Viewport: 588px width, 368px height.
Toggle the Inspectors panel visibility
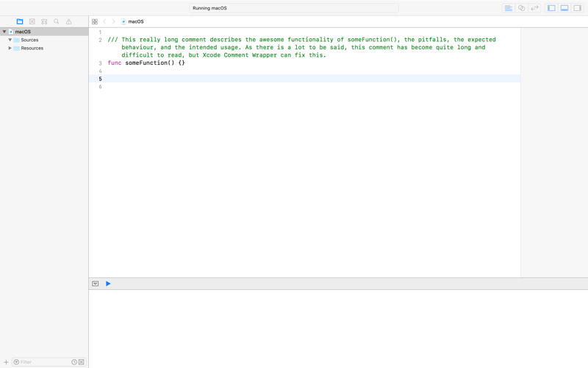[578, 8]
